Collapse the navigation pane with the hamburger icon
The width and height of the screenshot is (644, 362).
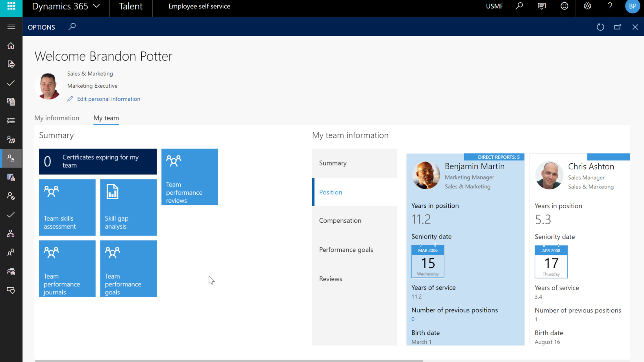click(x=11, y=27)
